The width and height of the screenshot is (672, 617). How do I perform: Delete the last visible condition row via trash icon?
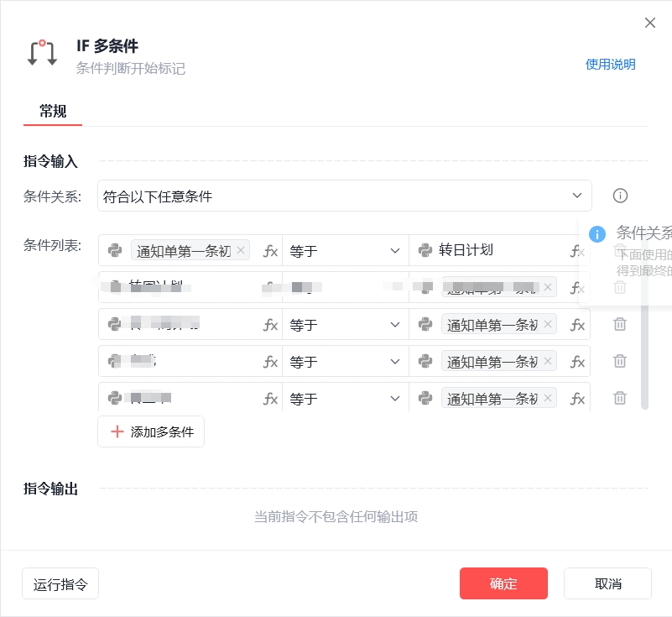[x=620, y=397]
